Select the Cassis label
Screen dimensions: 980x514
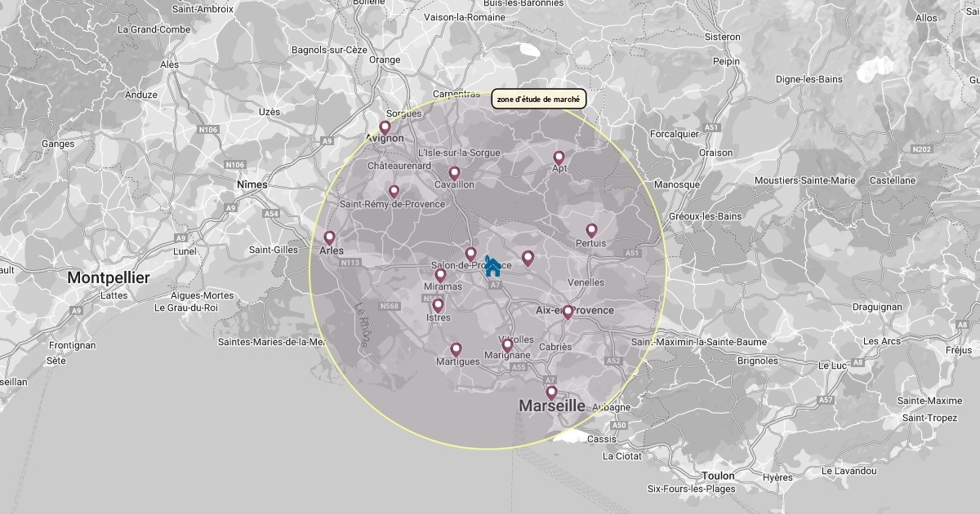pyautogui.click(x=601, y=439)
